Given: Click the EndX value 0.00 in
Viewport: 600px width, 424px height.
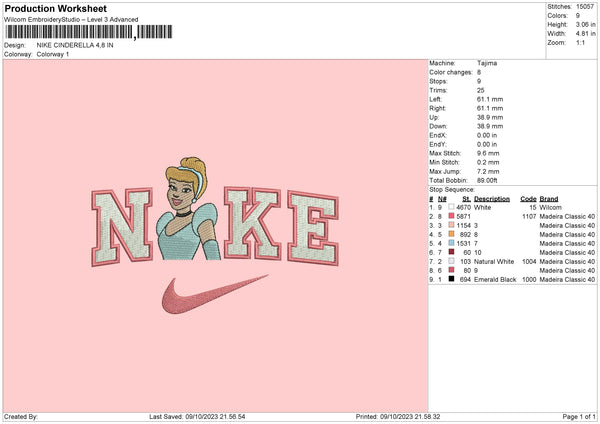Looking at the screenshot, I should click(x=487, y=135).
